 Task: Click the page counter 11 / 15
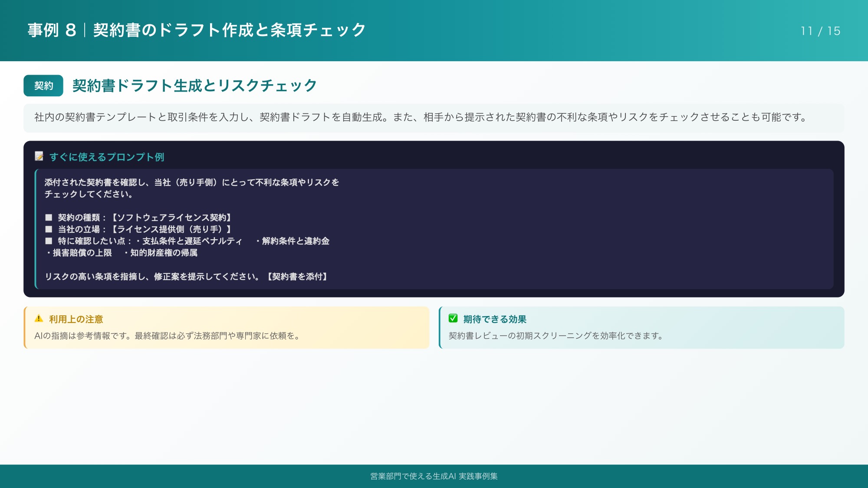[820, 31]
